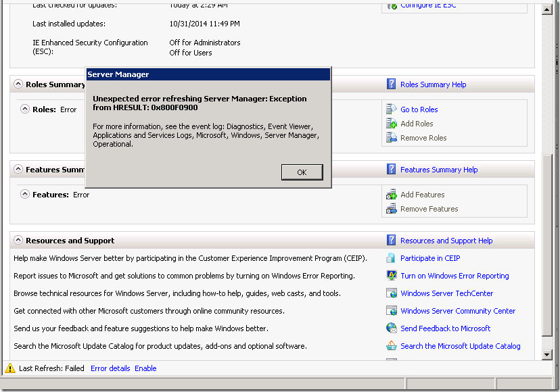Click the Add Features icon
Viewport: 560px width, 392px height.
[392, 194]
